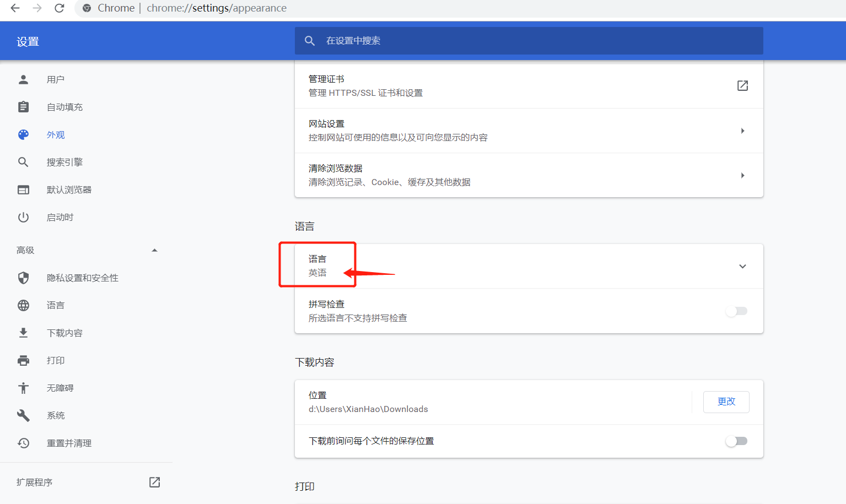Viewport: 846px width, 504px height.
Task: Click the open-in-new icon beside 扩展程序
Action: point(154,483)
